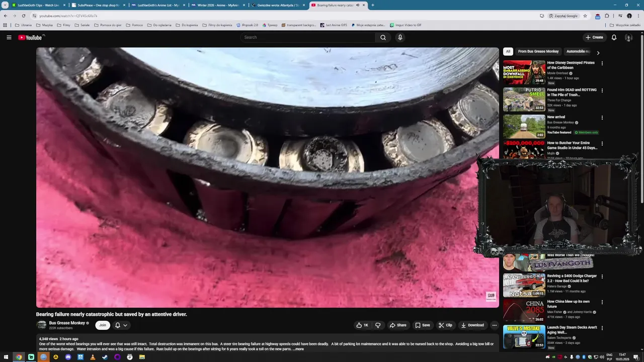Open the subscription notification bell dropdown
644x362 pixels.
click(121, 325)
